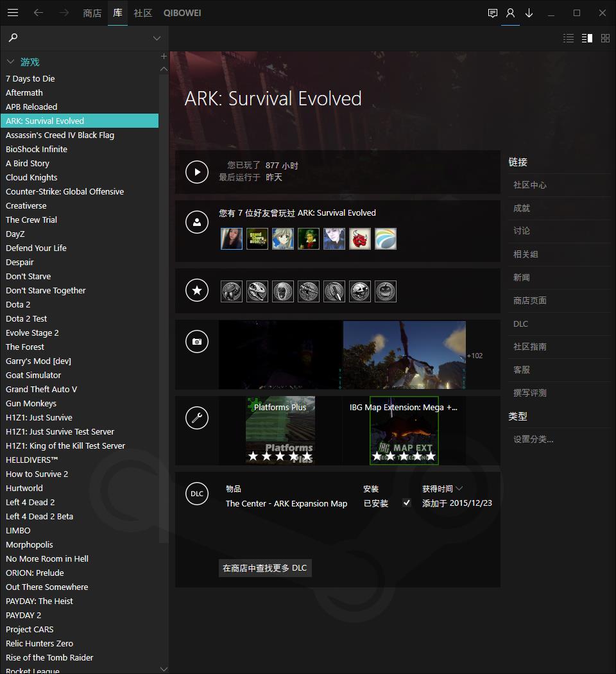The height and width of the screenshot is (674, 616).
Task: Select Rise of the Tomb Raider
Action: pyautogui.click(x=80, y=658)
